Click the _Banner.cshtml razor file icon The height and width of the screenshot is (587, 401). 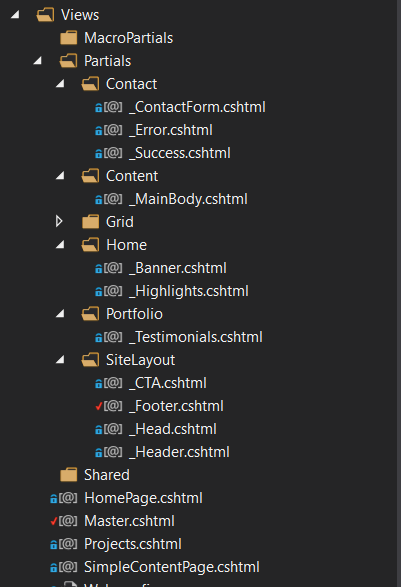(x=113, y=268)
